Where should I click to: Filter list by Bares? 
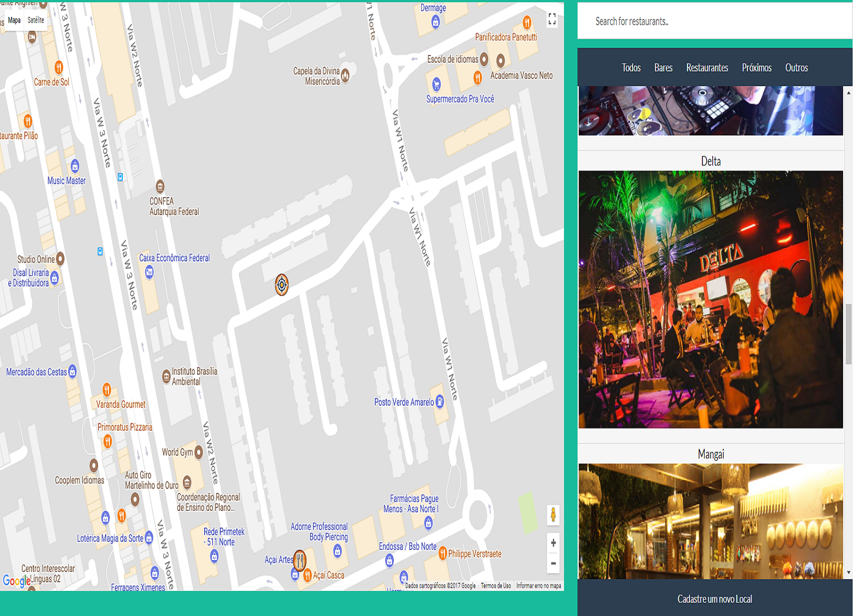(x=663, y=68)
